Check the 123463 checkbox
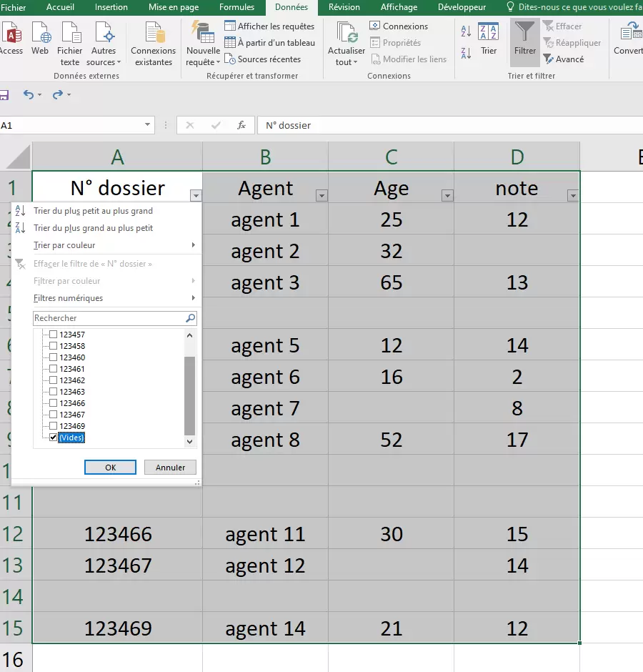Viewport: 643px width, 672px height. pyautogui.click(x=53, y=391)
